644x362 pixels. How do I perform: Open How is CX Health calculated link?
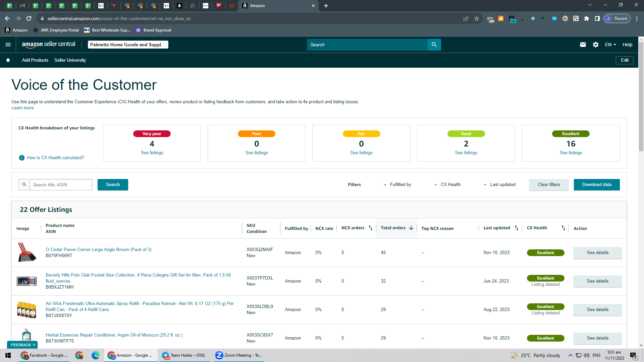click(x=56, y=158)
